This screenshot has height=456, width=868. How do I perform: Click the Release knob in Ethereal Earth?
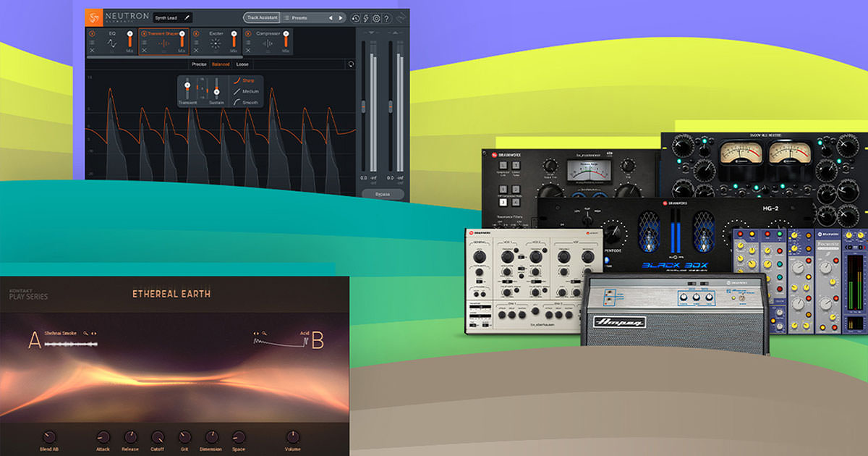(x=130, y=437)
